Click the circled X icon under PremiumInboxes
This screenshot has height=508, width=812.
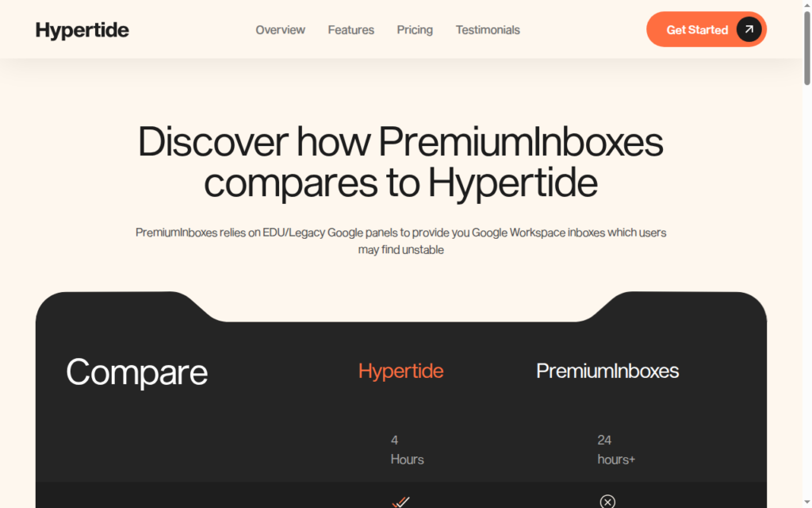pyautogui.click(x=607, y=502)
